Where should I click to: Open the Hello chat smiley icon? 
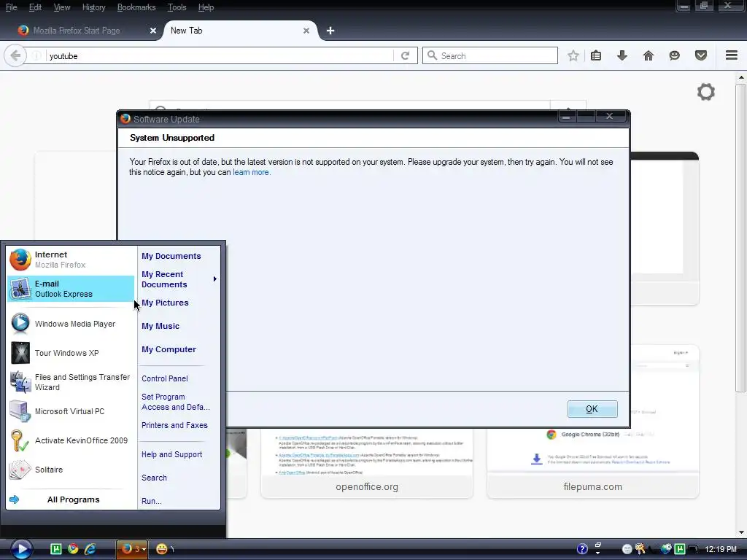[x=675, y=55]
